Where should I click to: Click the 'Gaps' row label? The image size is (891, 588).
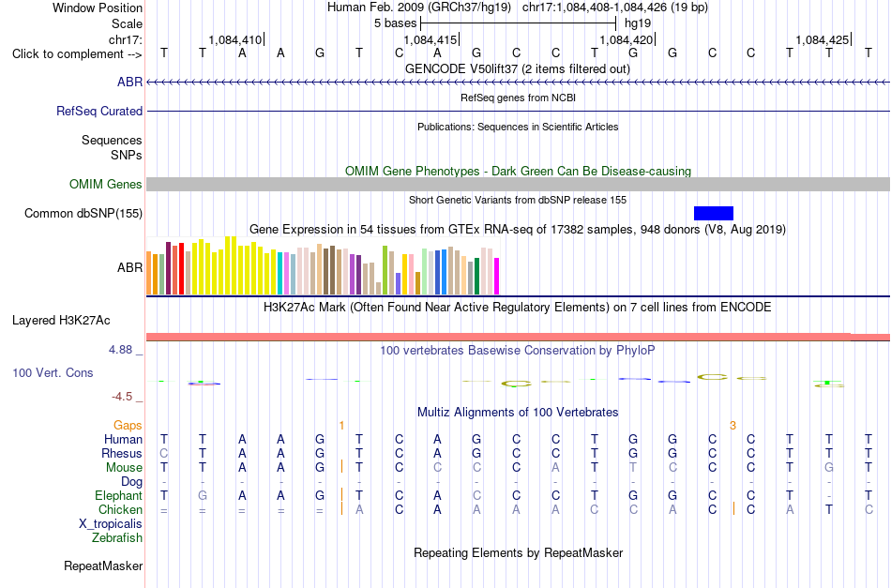click(x=128, y=425)
